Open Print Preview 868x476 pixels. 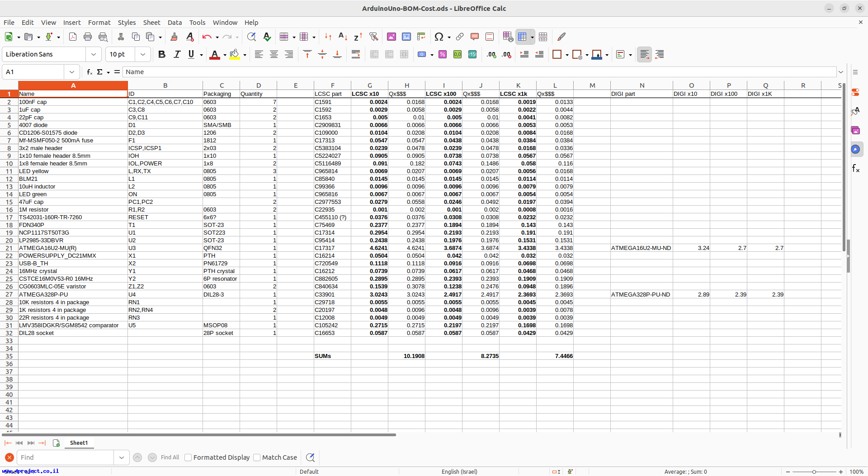[x=103, y=37]
